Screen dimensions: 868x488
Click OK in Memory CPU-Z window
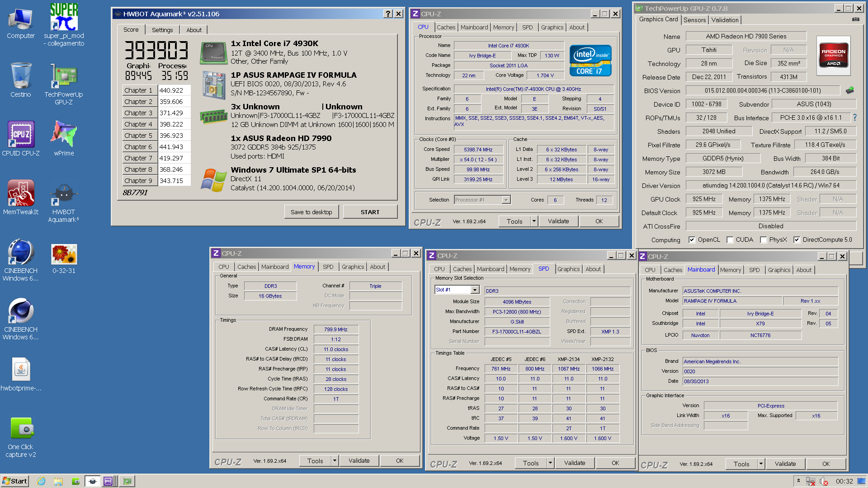(400, 460)
